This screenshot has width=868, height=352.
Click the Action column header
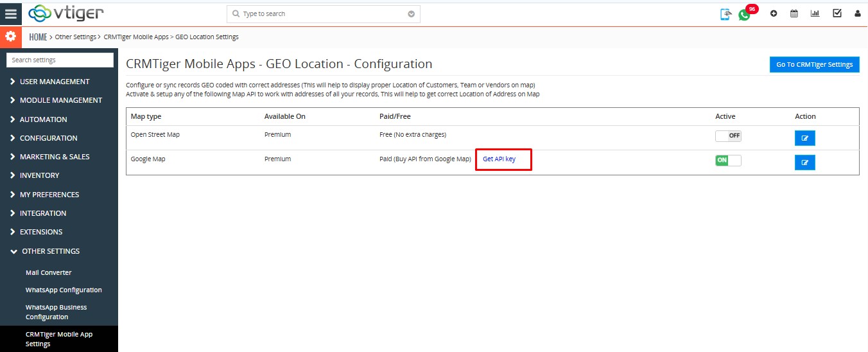coord(805,116)
